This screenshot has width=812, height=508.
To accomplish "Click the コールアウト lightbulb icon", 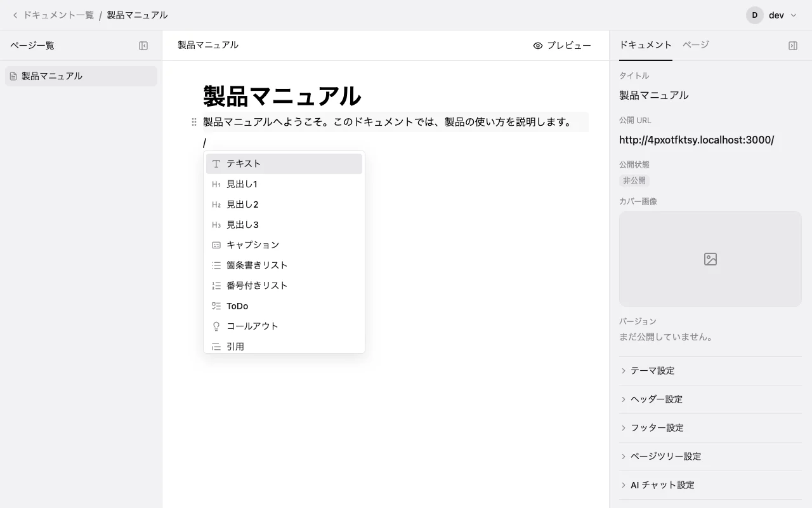I will point(216,326).
